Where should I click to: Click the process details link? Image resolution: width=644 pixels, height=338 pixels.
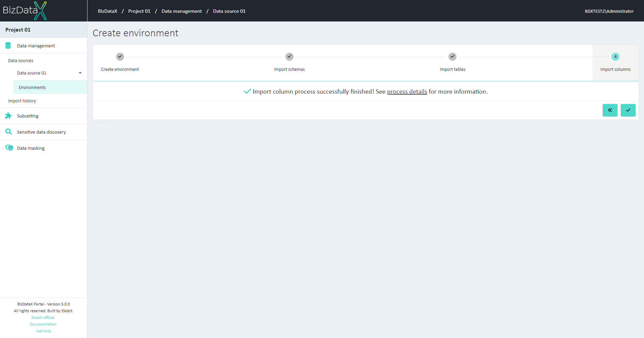[407, 92]
